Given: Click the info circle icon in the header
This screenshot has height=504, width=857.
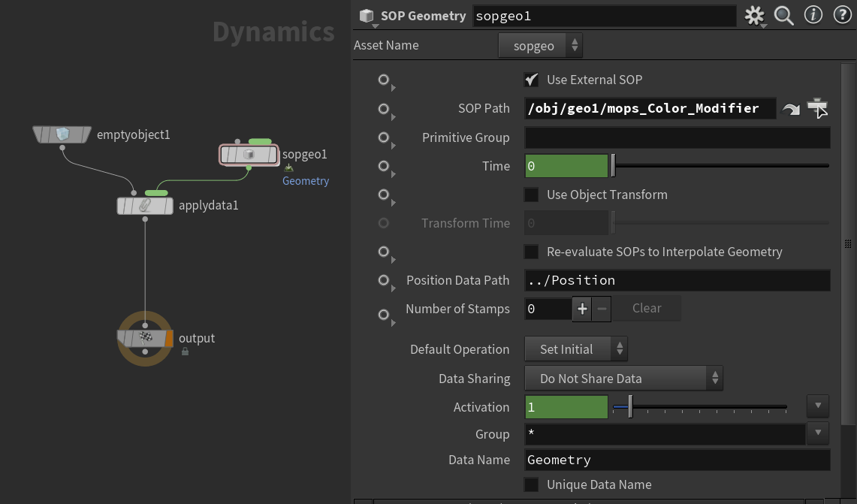Looking at the screenshot, I should coord(813,14).
